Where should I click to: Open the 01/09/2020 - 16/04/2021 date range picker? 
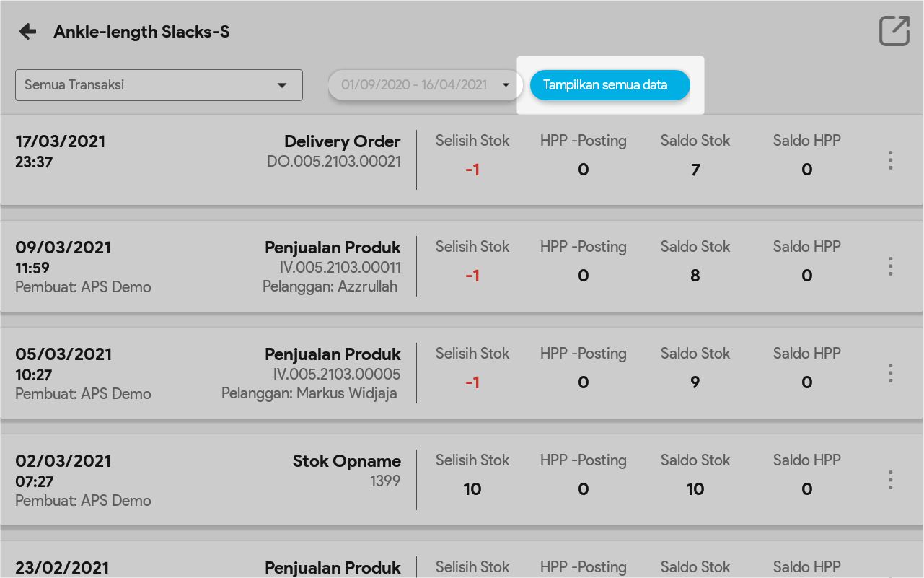425,85
